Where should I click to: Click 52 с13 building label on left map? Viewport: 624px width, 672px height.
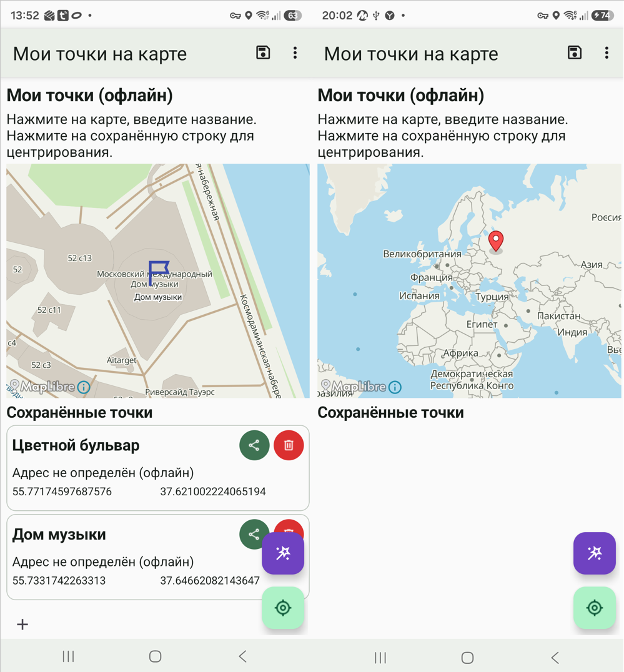coord(80,258)
